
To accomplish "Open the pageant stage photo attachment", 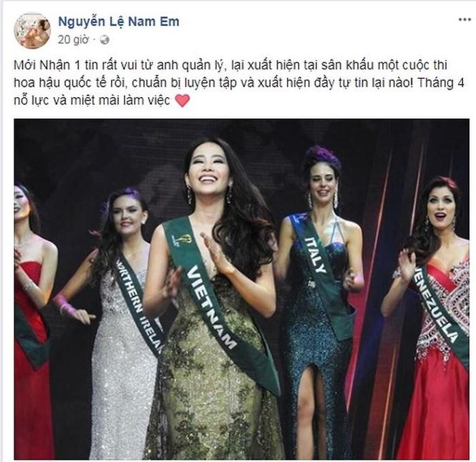I will [x=241, y=289].
